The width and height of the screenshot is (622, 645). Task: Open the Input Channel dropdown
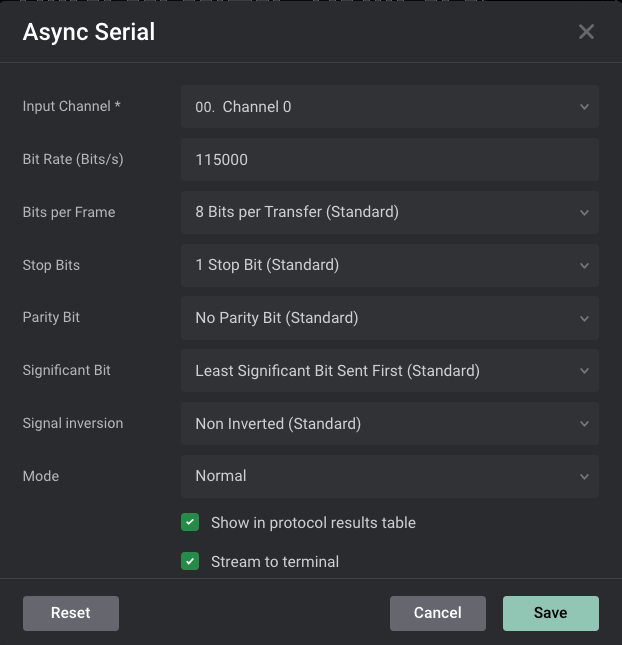[x=389, y=107]
